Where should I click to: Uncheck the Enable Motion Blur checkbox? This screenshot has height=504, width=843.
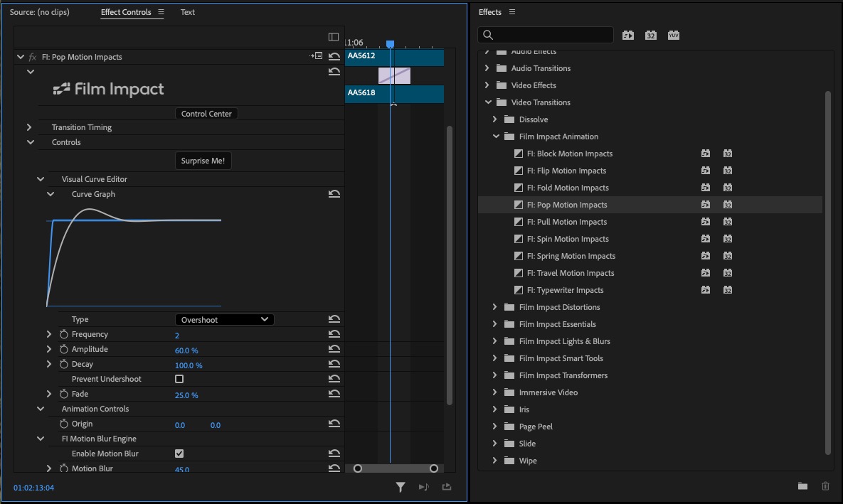(179, 454)
